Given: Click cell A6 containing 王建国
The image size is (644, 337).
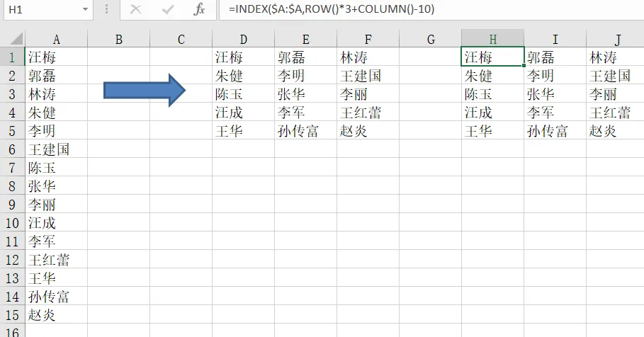Looking at the screenshot, I should (56, 149).
